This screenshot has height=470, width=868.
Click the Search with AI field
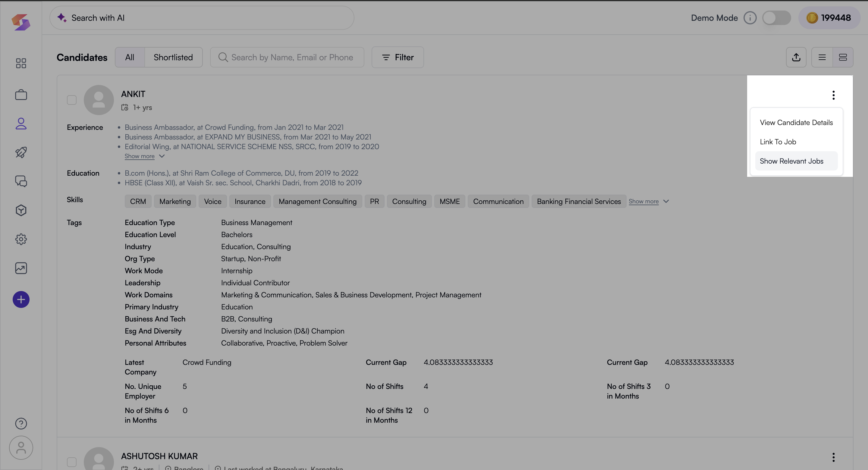(202, 18)
